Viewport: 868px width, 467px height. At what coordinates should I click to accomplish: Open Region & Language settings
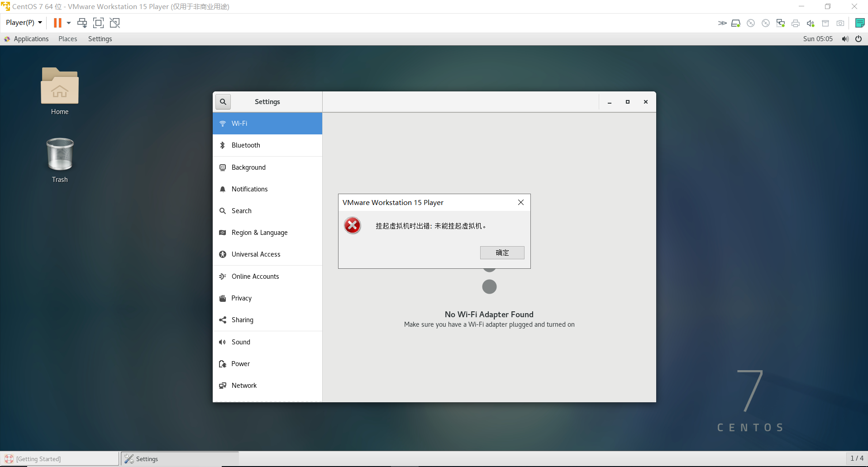point(267,233)
